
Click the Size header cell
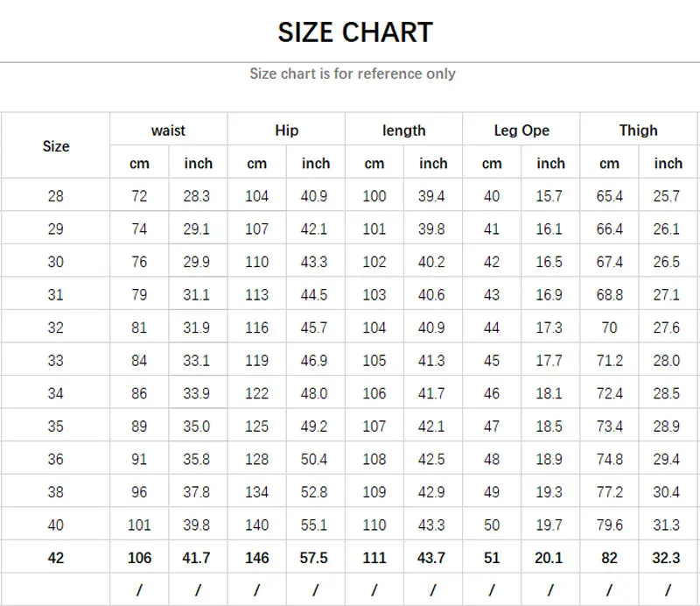click(56, 146)
